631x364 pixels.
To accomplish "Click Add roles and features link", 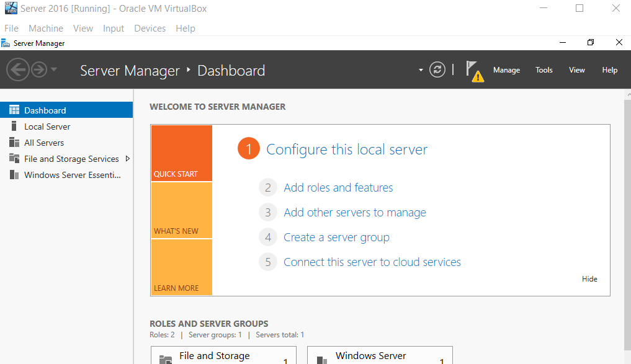I will coord(338,187).
